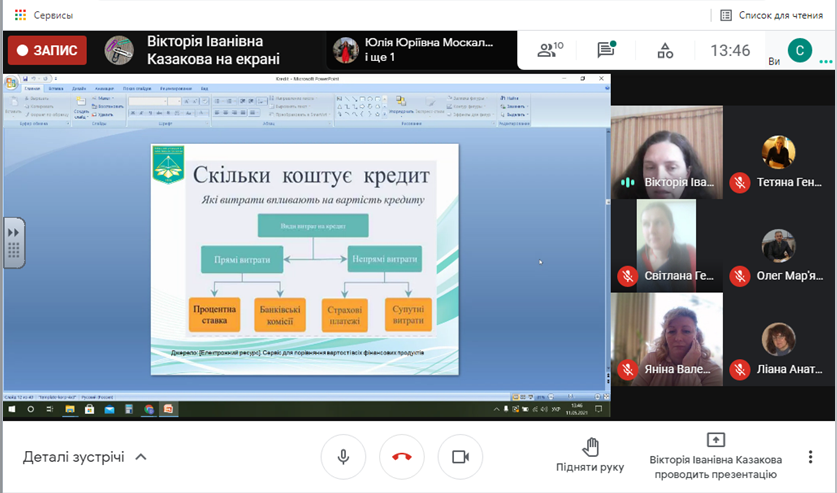The width and height of the screenshot is (837, 493).
Task: Toggle Підняти руку raise hand
Action: click(x=590, y=455)
